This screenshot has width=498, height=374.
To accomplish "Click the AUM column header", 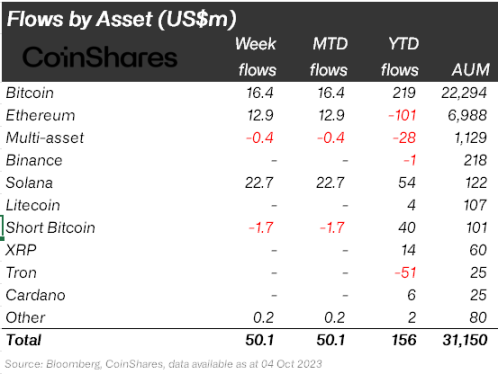I will [x=471, y=70].
